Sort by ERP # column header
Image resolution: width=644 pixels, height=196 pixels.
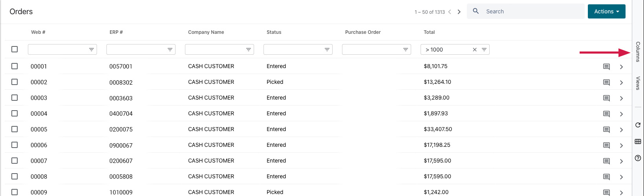click(116, 32)
